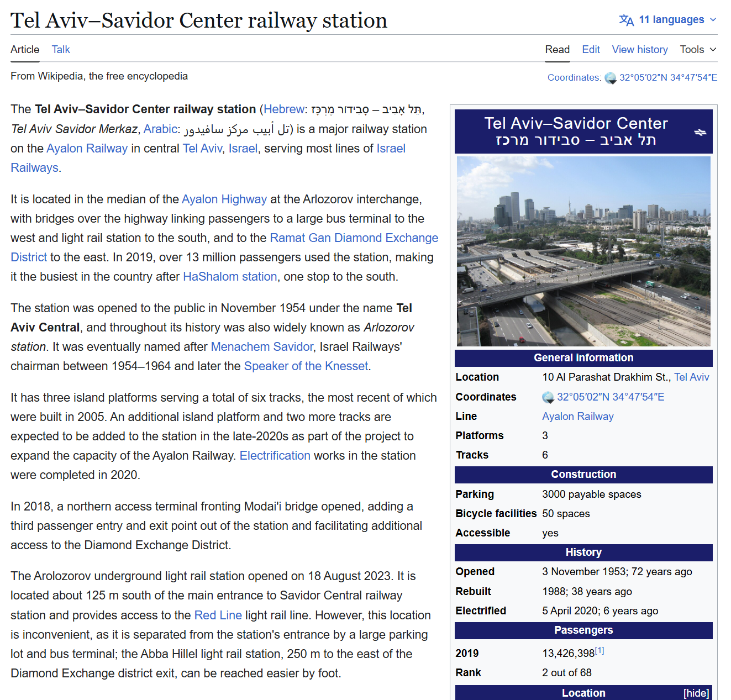Click the '50 spaces' bicycle facilities value
731x700 pixels.
[x=566, y=514]
